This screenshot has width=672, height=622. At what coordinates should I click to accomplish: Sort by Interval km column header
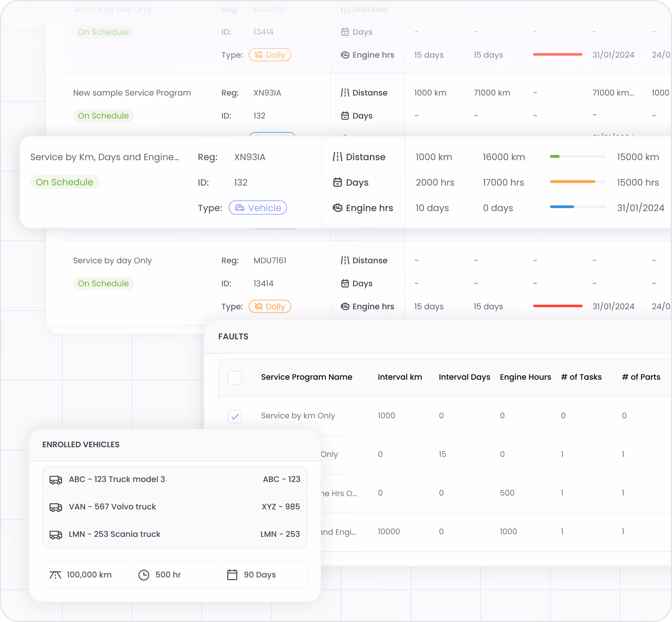tap(400, 377)
